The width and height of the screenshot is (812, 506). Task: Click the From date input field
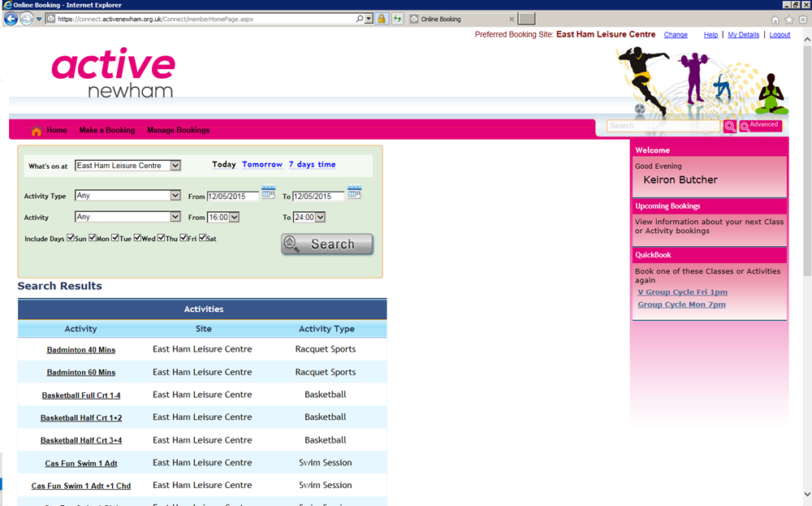[232, 197]
